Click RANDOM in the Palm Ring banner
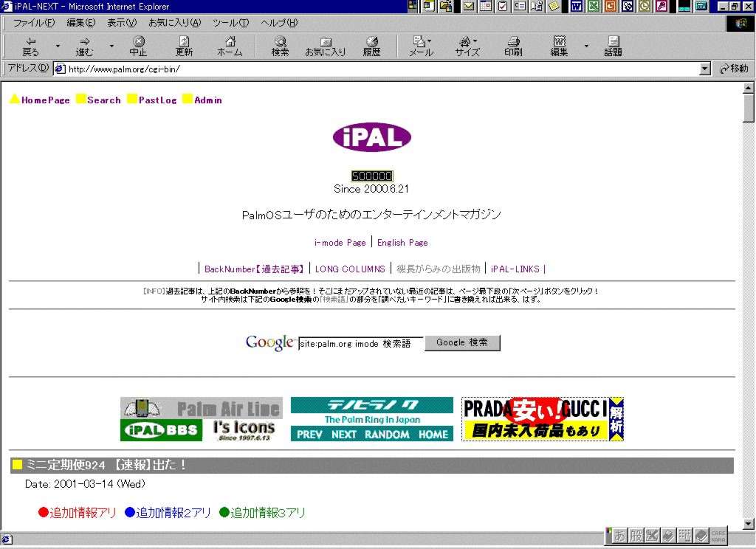Screen dimensions: 756x549 (x=387, y=435)
